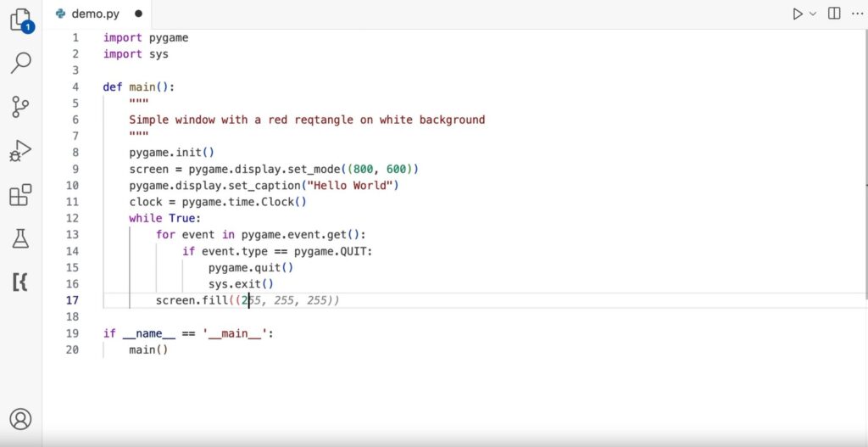Open the Explorer view in activity bar
This screenshot has width=868, height=447.
click(x=21, y=20)
